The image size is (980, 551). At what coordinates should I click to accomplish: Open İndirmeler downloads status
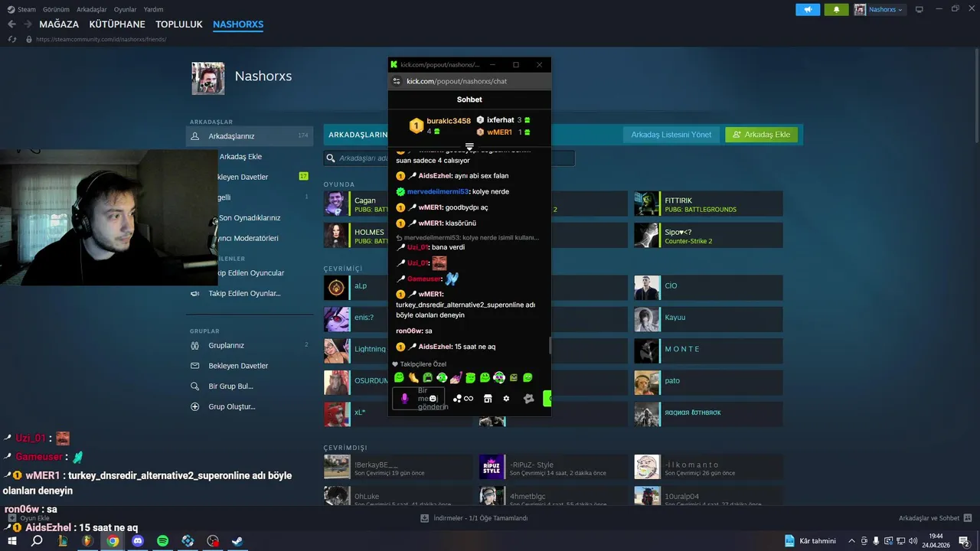[475, 518]
